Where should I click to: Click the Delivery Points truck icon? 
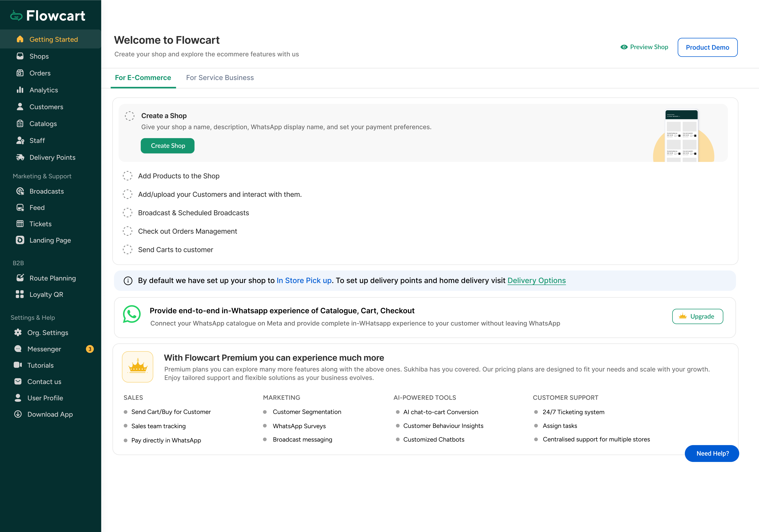[x=20, y=157]
